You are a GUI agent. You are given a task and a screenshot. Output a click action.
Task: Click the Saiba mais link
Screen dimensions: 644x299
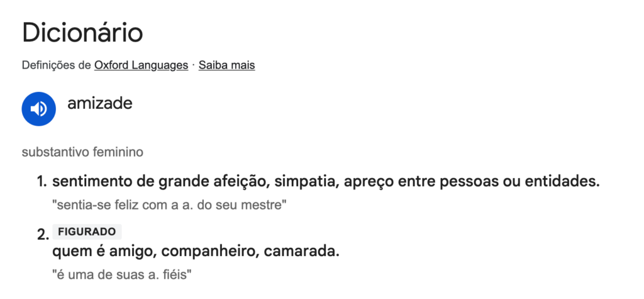[226, 65]
